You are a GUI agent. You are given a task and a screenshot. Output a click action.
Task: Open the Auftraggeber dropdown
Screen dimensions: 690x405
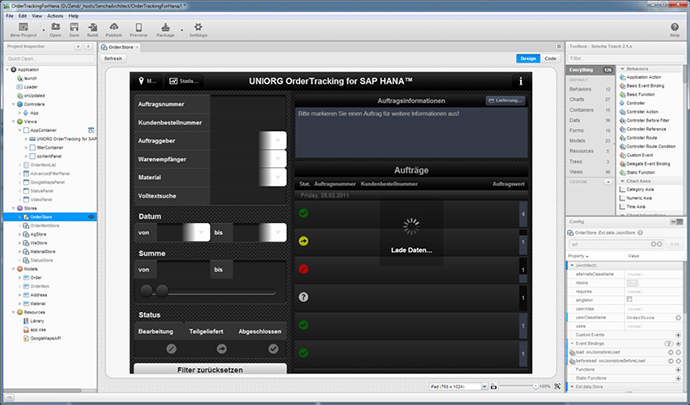pyautogui.click(x=278, y=141)
